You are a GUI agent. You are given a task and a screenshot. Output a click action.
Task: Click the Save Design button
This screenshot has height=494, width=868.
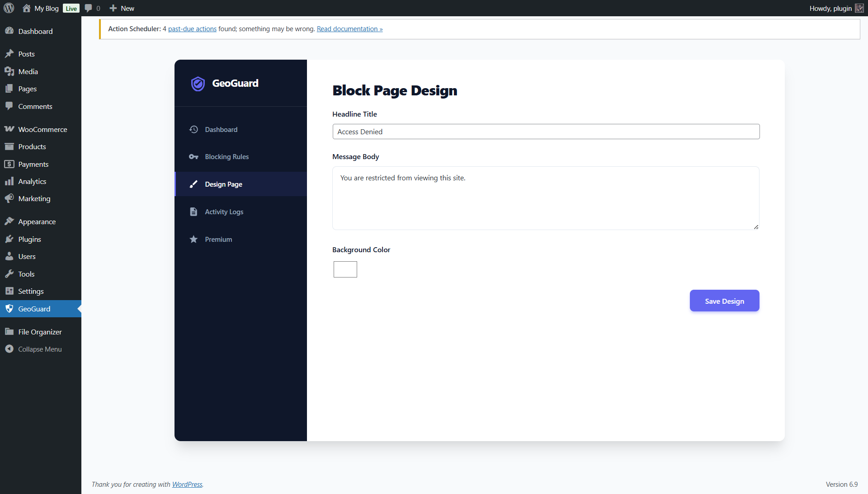[724, 301]
